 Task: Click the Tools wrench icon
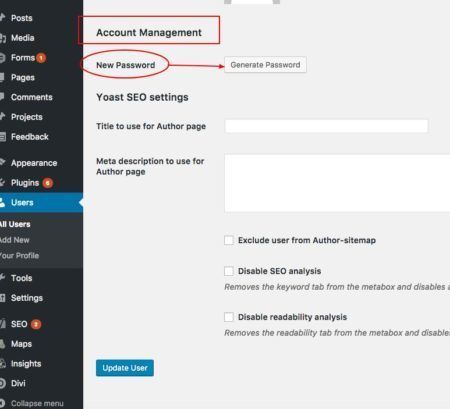click(x=2, y=278)
